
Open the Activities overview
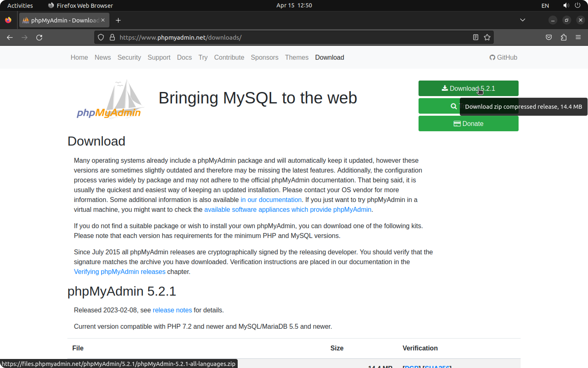20,6
